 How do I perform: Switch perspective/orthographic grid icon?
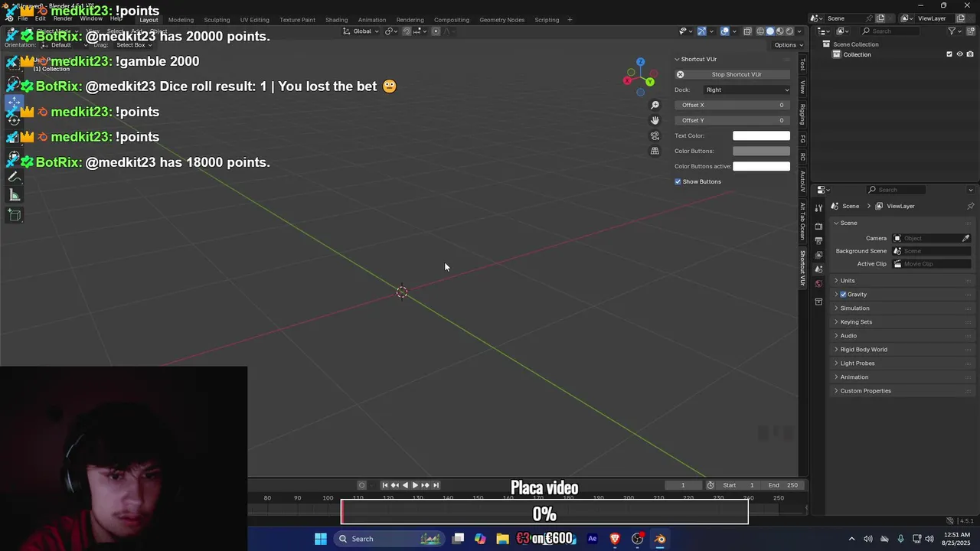655,151
